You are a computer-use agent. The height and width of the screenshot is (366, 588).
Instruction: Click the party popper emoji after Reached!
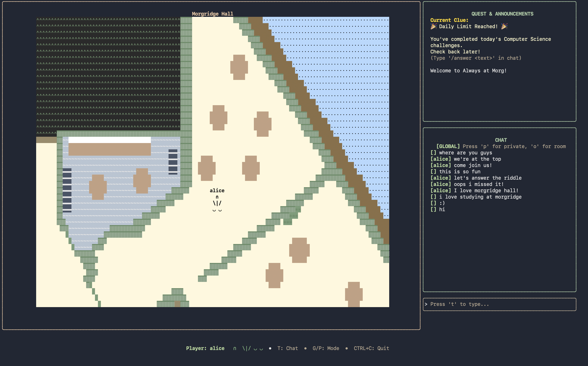(504, 26)
